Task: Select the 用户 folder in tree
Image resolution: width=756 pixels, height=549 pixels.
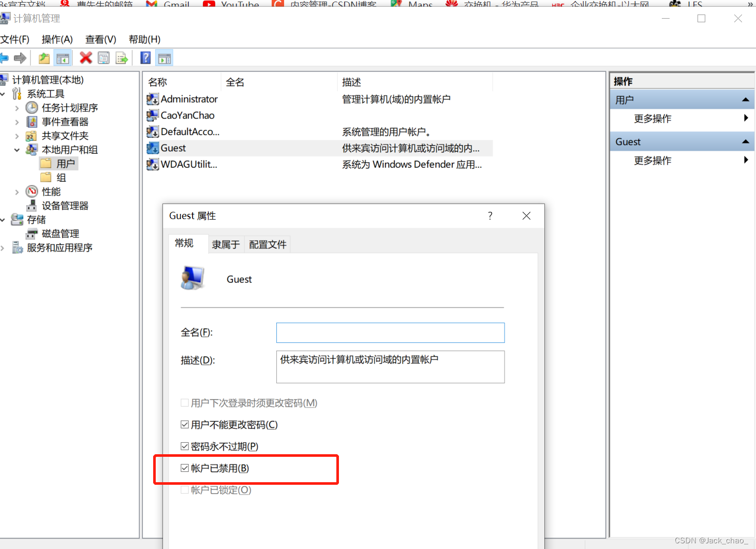Action: pos(65,164)
